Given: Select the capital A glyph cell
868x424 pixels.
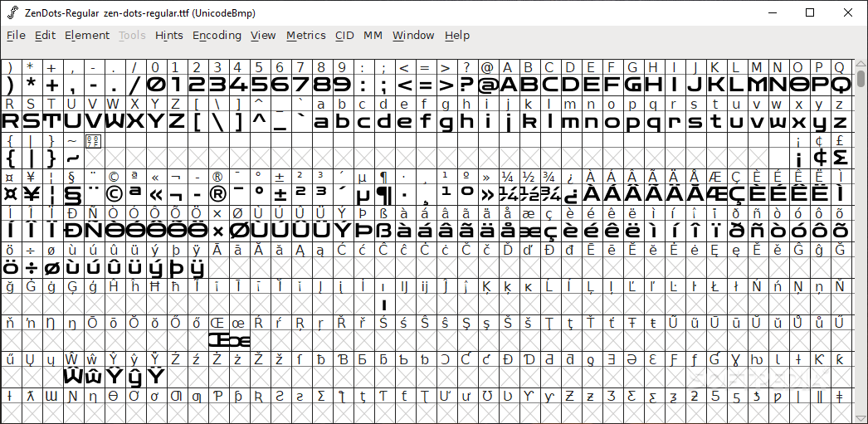Looking at the screenshot, I should [x=508, y=85].
